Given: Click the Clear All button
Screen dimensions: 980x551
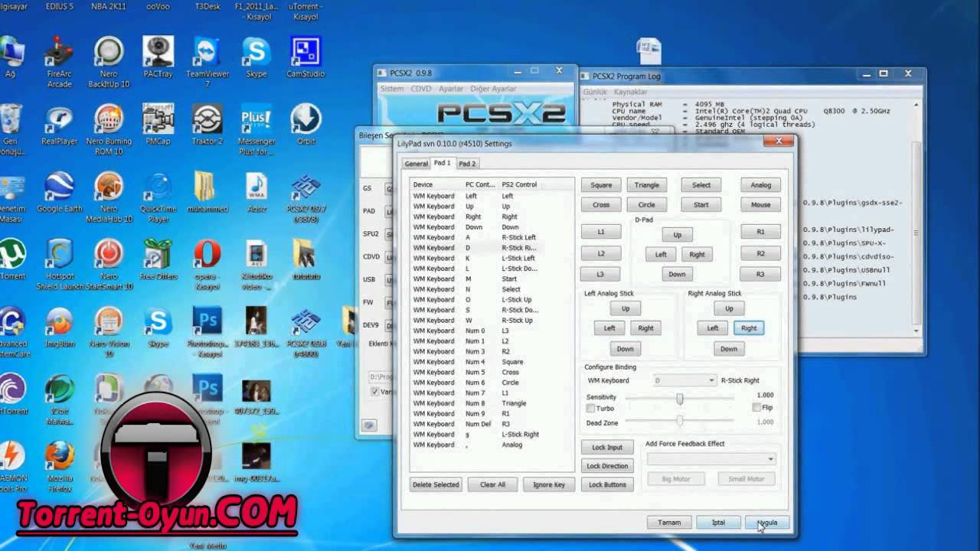Looking at the screenshot, I should click(492, 484).
